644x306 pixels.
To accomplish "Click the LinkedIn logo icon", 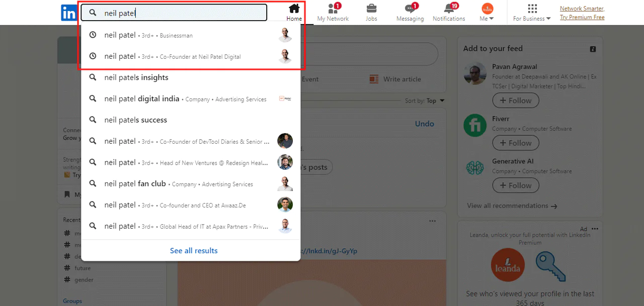I will click(68, 13).
